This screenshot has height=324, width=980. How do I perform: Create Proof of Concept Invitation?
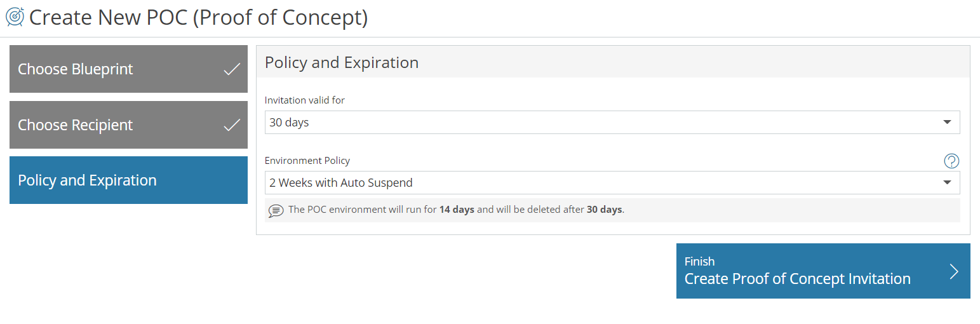coord(823,271)
